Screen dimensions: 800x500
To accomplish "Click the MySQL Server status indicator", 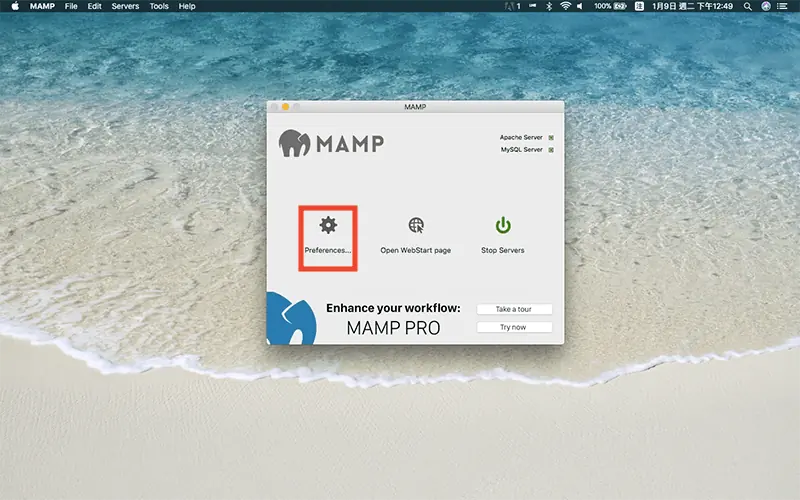I will pyautogui.click(x=551, y=150).
